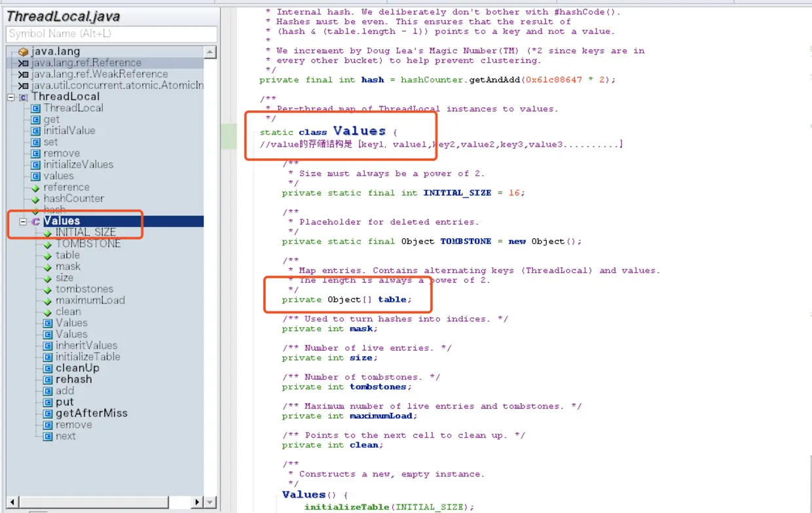The width and height of the screenshot is (812, 513).
Task: Click the field icon beside mask
Action: tap(48, 267)
